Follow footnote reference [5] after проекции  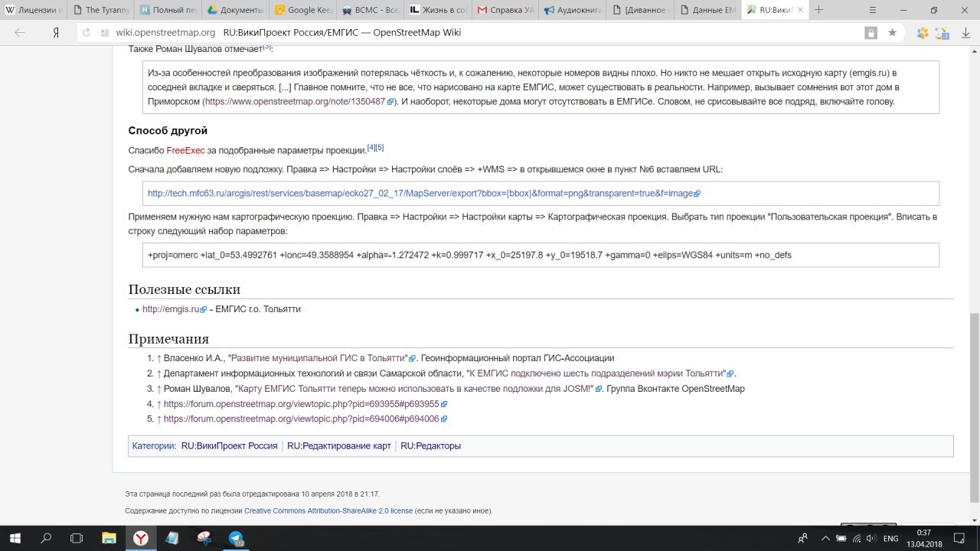[380, 147]
